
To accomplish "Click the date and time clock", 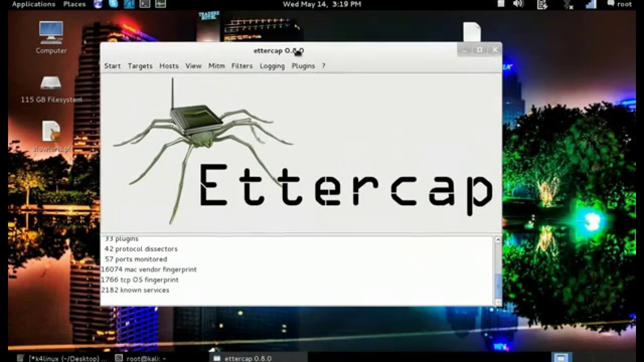I will (x=322, y=4).
